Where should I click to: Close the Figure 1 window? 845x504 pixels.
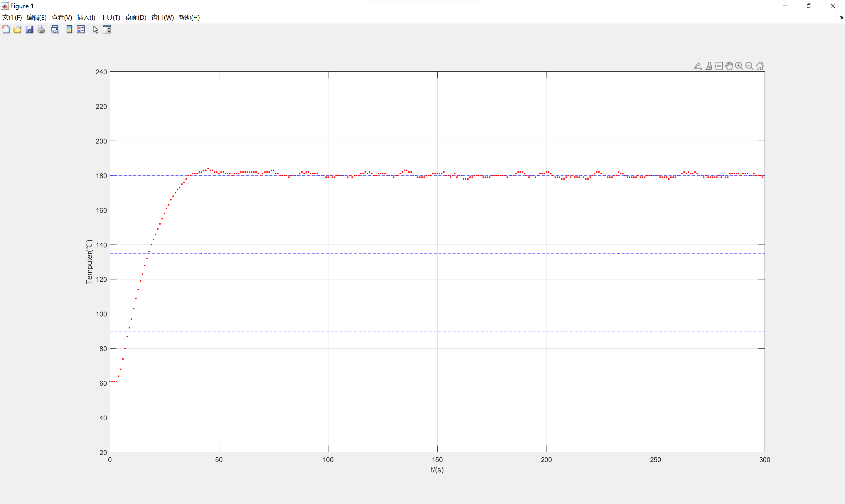[833, 6]
